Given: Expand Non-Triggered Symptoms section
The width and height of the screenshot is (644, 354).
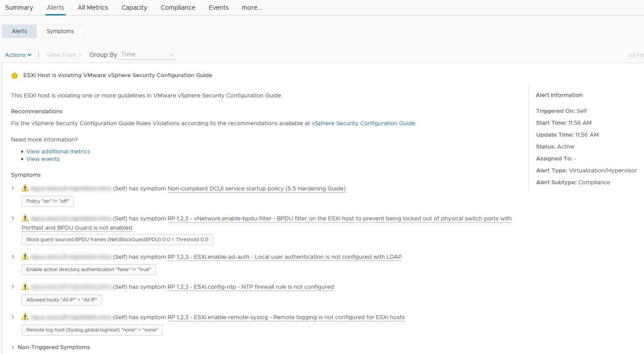Looking at the screenshot, I should tap(13, 347).
